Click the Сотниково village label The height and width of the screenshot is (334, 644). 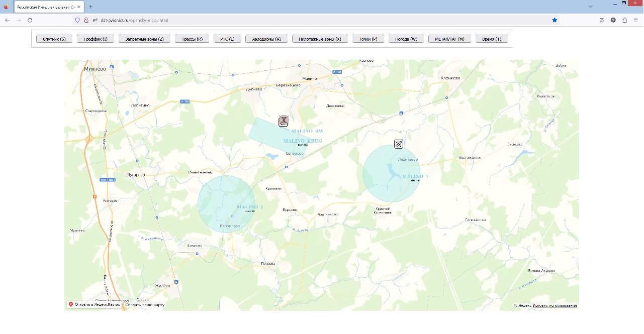[x=294, y=153]
